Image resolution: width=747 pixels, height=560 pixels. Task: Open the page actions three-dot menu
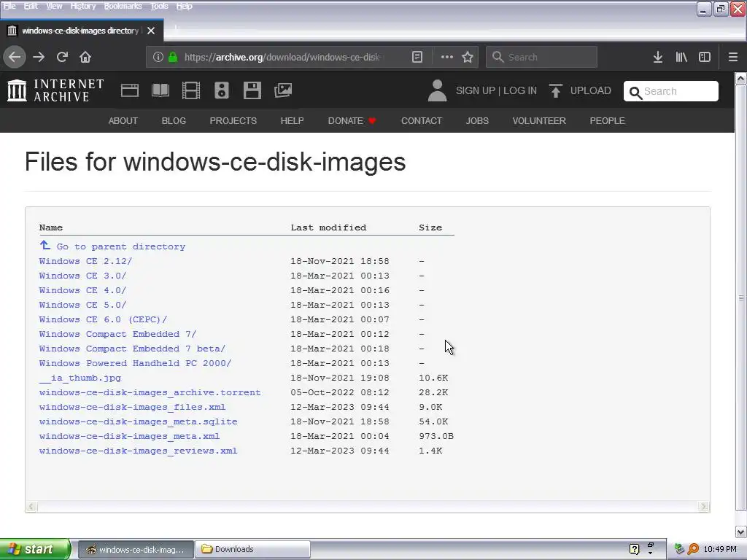click(x=447, y=57)
